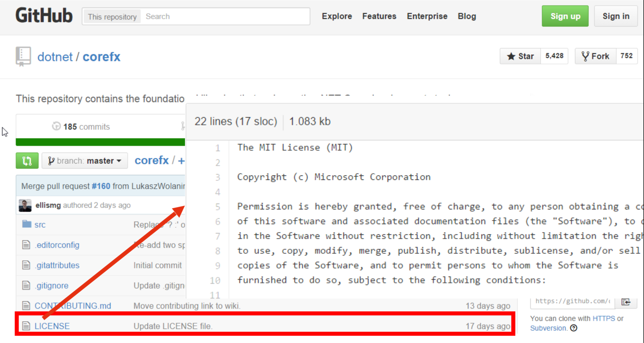Viewport: 644px width, 343px height.
Task: Open the branch master dropdown
Action: [x=85, y=161]
